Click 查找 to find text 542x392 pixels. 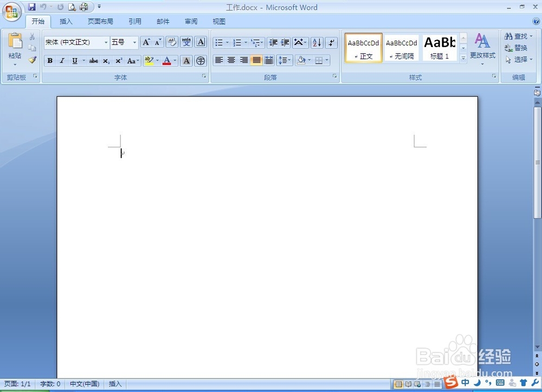(x=518, y=36)
